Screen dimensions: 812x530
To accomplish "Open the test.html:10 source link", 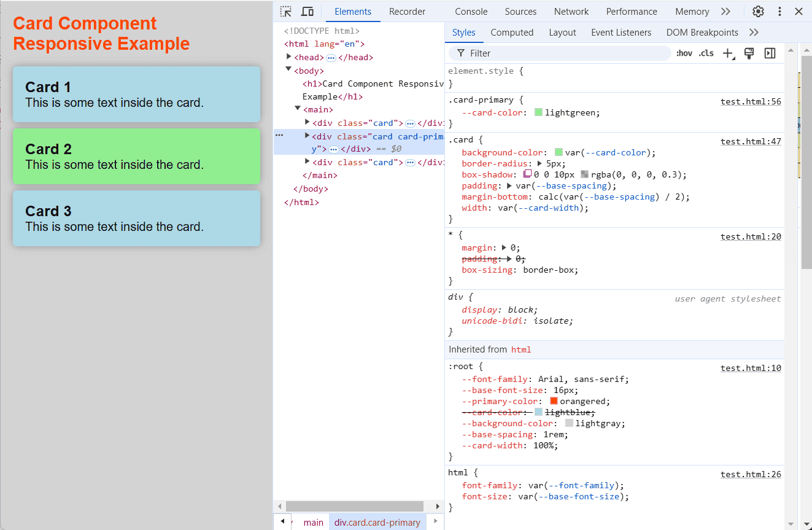I will pos(751,368).
